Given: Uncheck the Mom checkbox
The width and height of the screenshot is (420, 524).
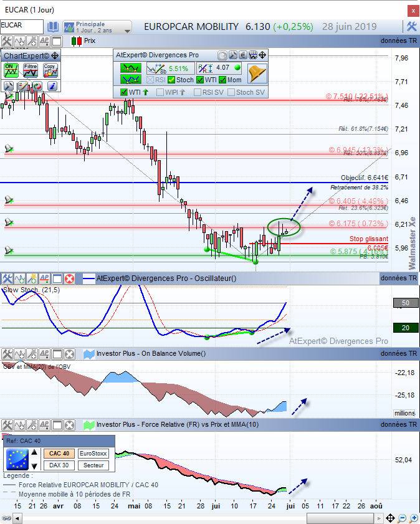Looking at the screenshot, I should click(222, 80).
